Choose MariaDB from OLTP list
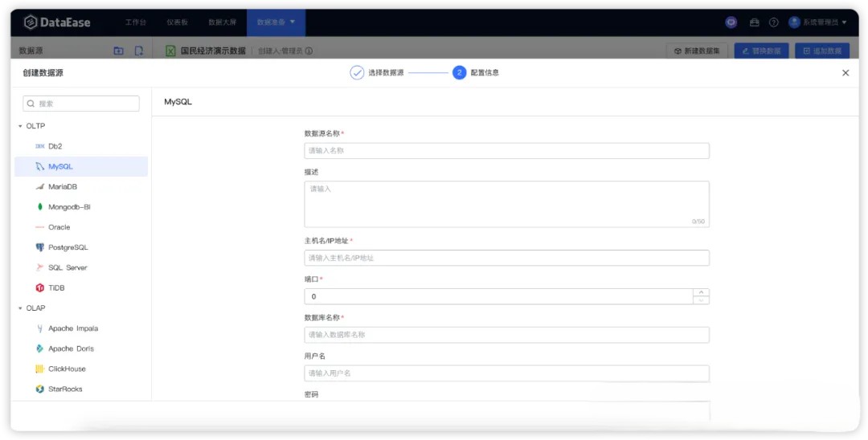 (62, 186)
